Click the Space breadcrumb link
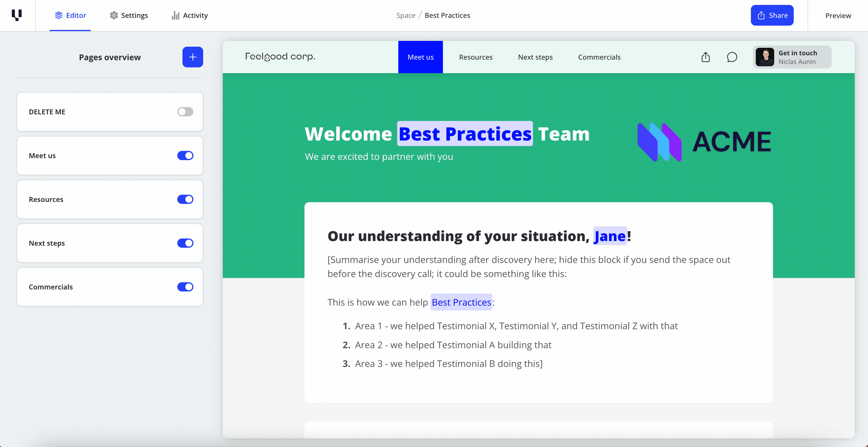The width and height of the screenshot is (868, 447). tap(406, 16)
